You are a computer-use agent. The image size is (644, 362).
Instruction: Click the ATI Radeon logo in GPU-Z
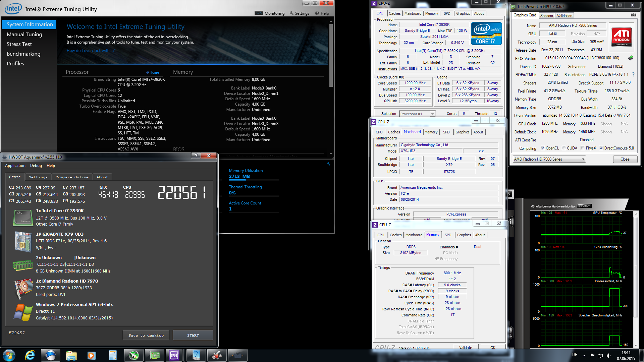click(622, 37)
